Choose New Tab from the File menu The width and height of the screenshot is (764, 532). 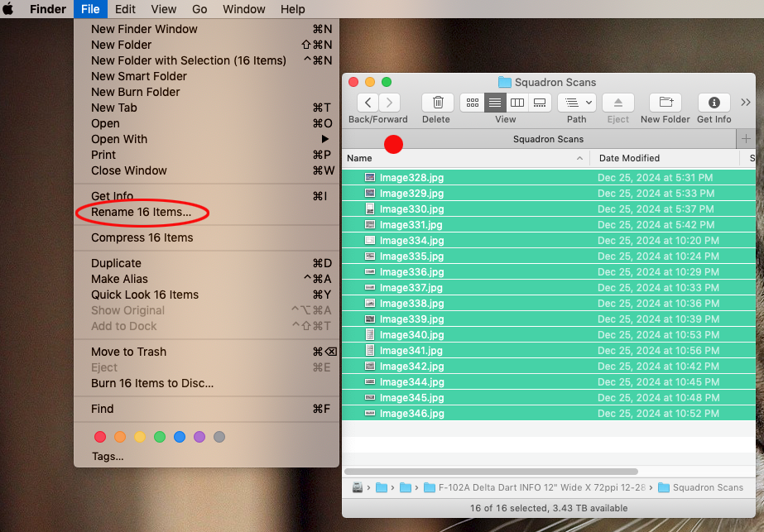pos(206,108)
